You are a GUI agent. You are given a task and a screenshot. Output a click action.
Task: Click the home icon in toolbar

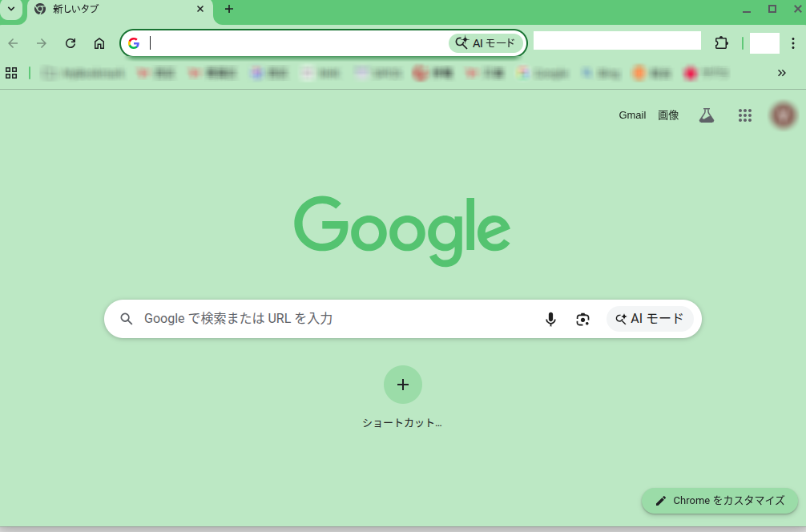[99, 43]
